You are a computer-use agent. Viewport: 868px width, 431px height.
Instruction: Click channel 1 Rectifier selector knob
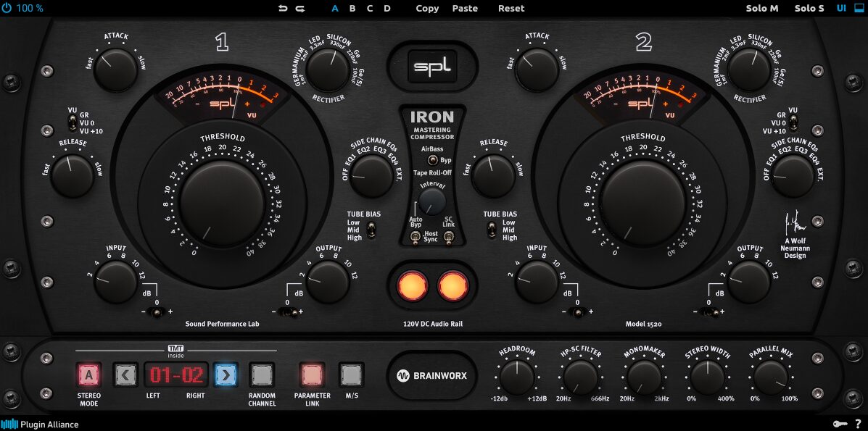pyautogui.click(x=328, y=70)
